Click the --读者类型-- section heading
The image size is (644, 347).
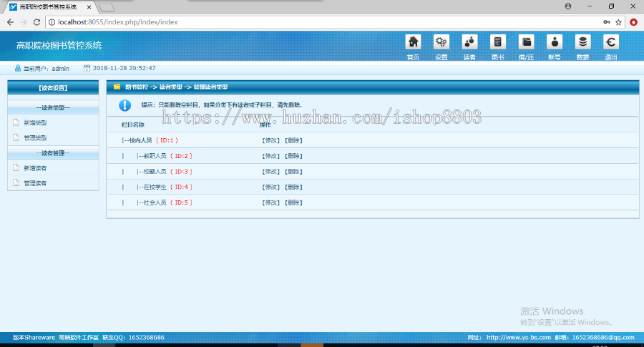(53, 107)
